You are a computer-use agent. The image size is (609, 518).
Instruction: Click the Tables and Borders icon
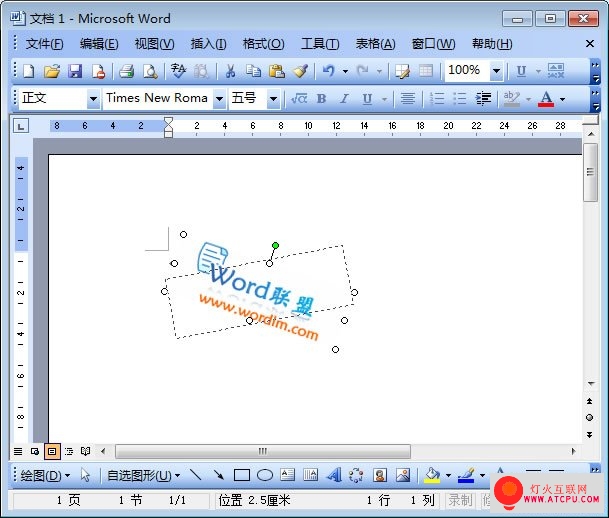(402, 71)
